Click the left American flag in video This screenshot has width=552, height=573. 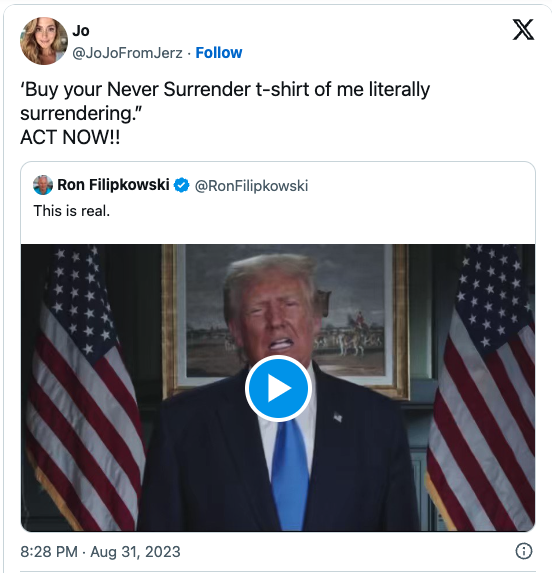[86, 387]
